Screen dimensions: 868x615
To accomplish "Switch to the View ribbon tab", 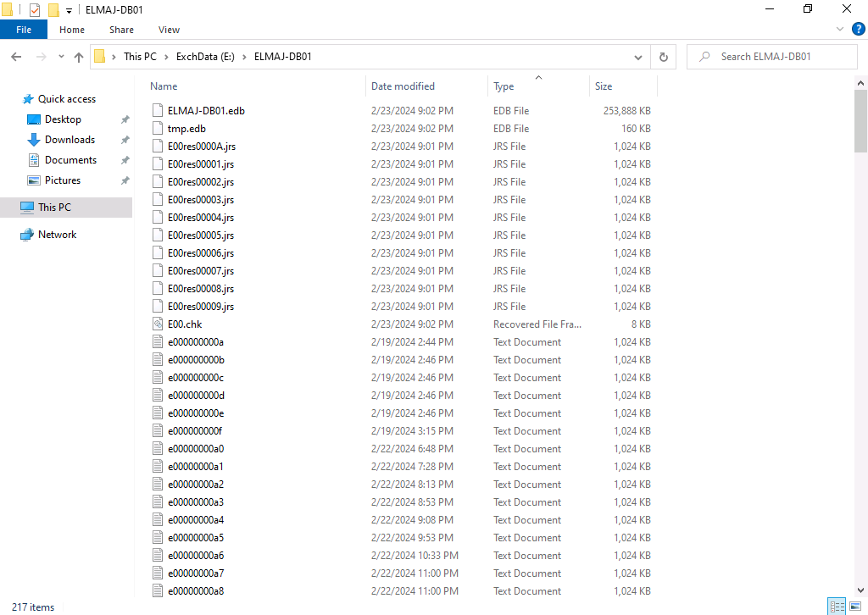I will point(169,29).
